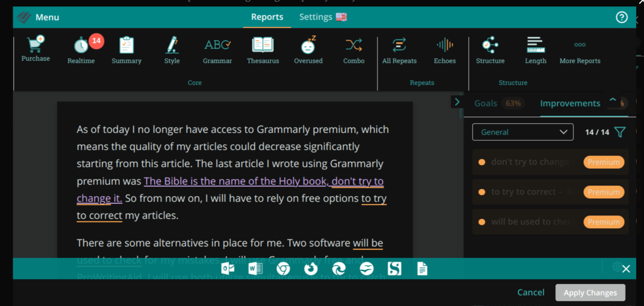Image resolution: width=644 pixels, height=306 pixels.
Task: Run the Overused words report
Action: pos(308,50)
